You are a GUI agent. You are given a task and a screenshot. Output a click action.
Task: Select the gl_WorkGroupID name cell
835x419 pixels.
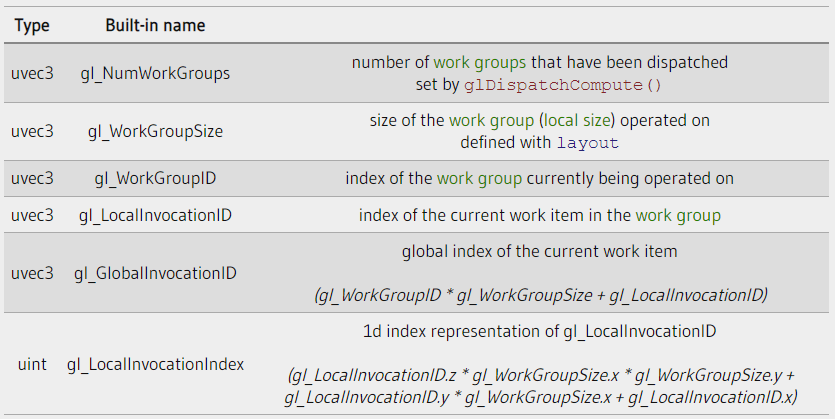[x=155, y=178]
